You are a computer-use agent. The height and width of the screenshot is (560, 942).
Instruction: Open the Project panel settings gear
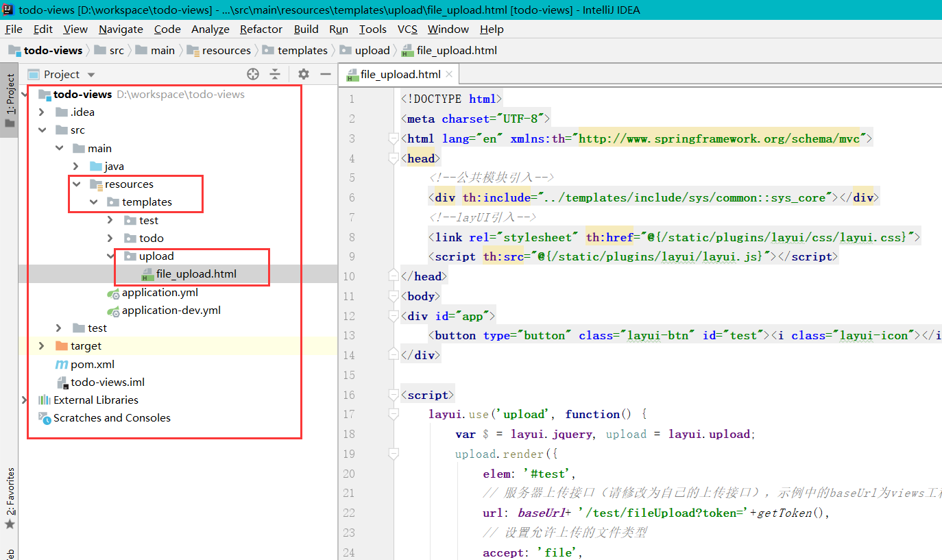tap(304, 74)
